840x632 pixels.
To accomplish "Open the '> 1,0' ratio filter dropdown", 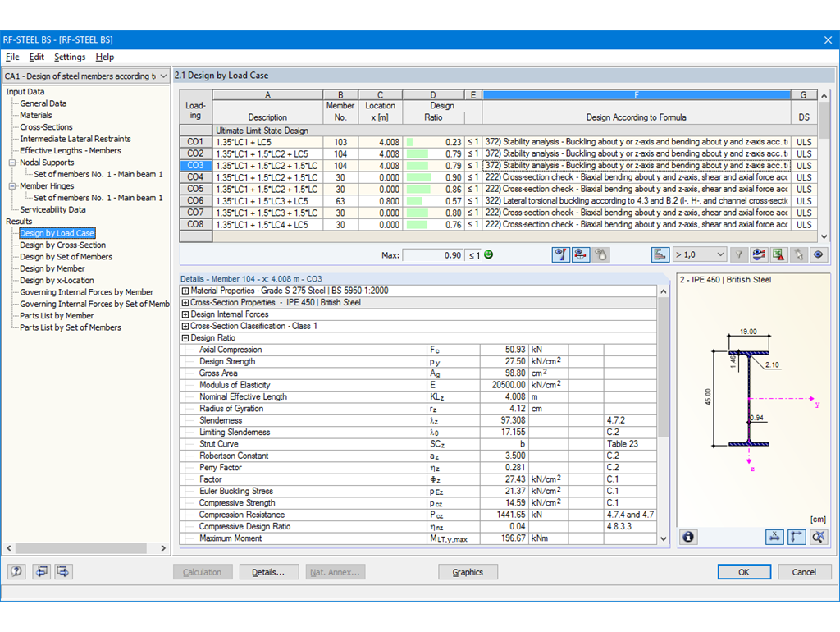I will click(x=720, y=254).
